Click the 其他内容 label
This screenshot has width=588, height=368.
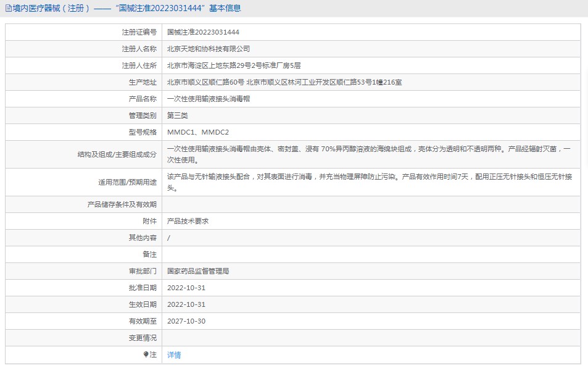(143, 238)
